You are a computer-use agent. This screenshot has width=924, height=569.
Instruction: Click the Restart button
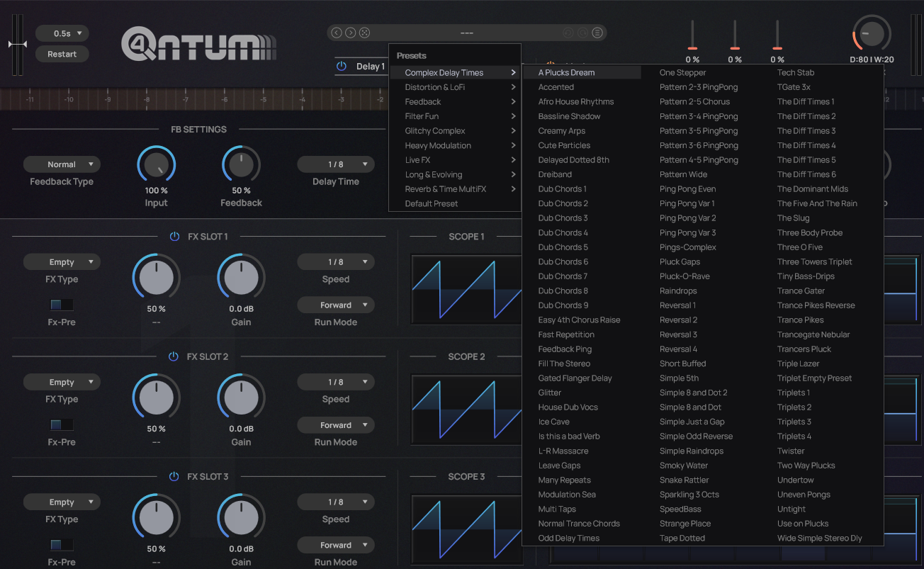pos(62,54)
